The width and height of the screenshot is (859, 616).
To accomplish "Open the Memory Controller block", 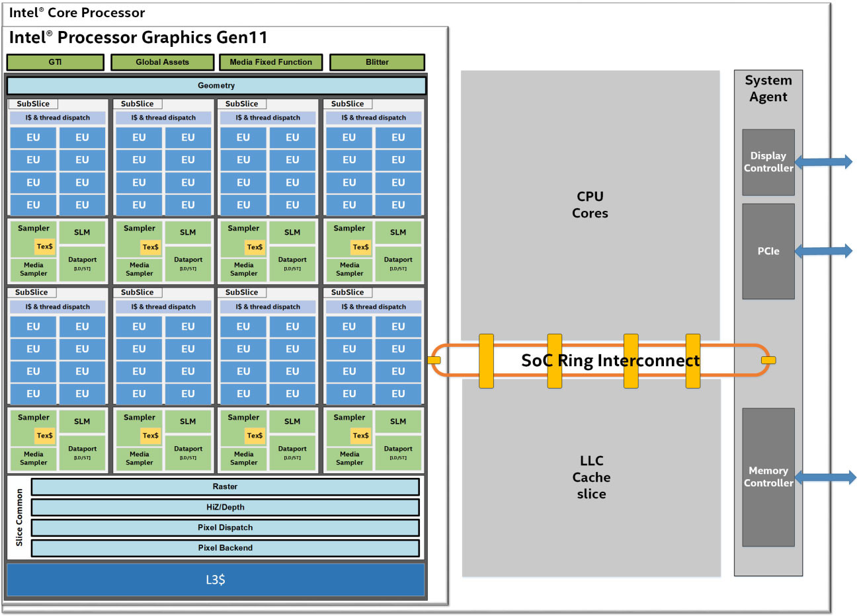I will click(768, 477).
